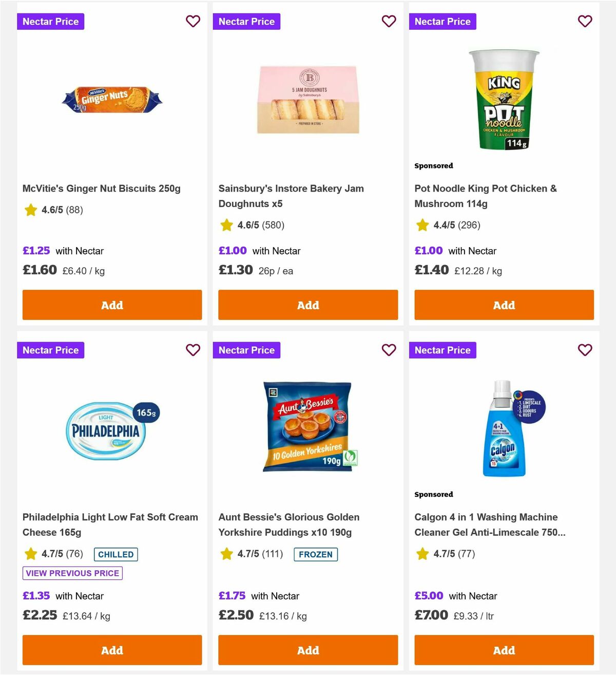
Task: Expand VIEW PREVIOUS PRICE for Philadelphia cheese
Action: click(72, 573)
